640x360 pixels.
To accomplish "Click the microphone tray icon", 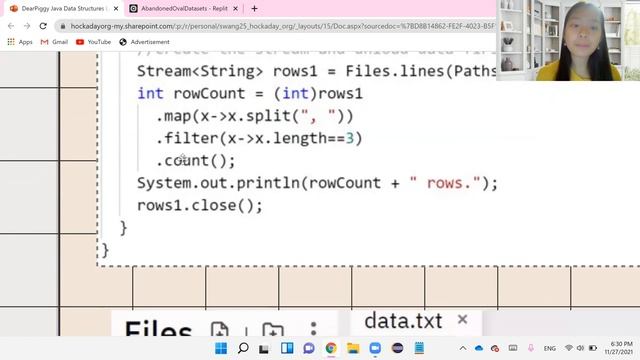I will (x=531, y=348).
